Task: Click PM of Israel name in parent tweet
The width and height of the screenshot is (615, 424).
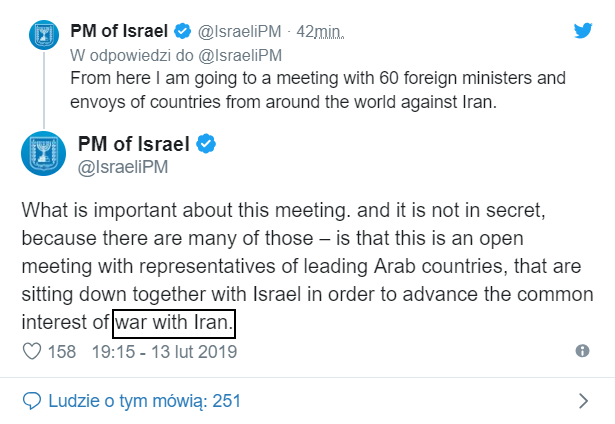Action: click(x=119, y=31)
